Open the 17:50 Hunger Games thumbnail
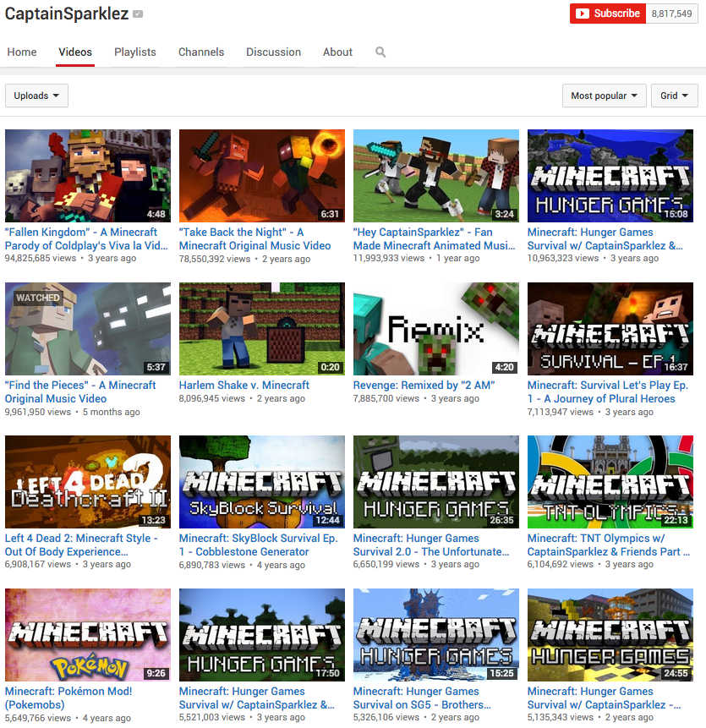 (262, 635)
